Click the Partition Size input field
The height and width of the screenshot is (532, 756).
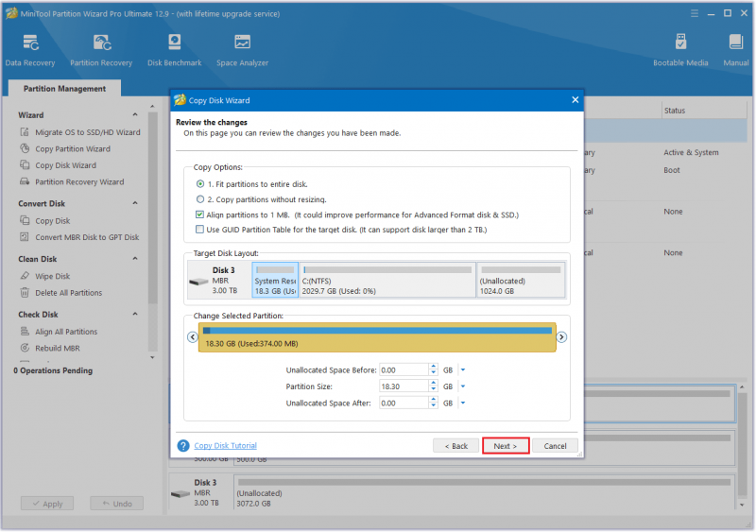point(404,386)
